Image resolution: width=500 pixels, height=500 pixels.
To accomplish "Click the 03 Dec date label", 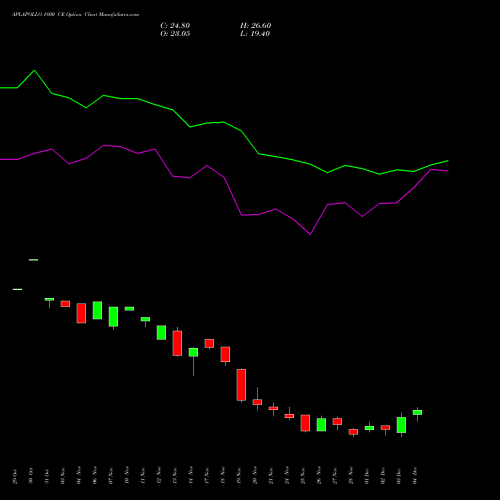I will point(399,476).
